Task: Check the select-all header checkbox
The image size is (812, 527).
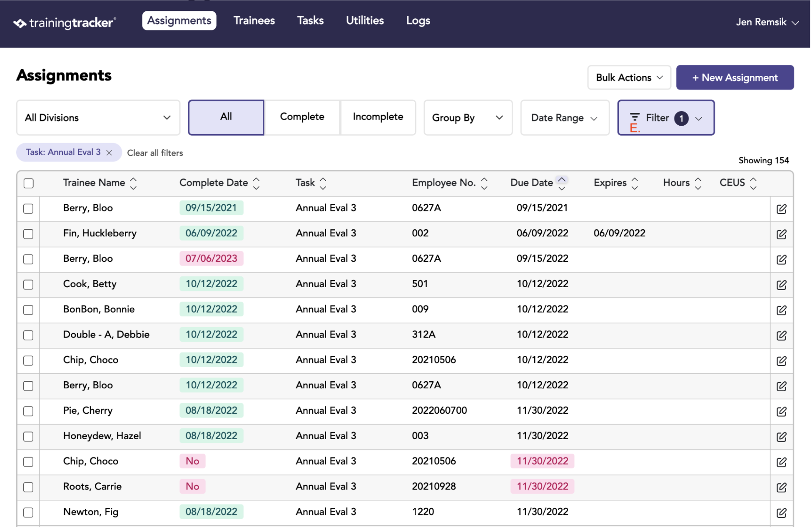Action: click(x=28, y=183)
